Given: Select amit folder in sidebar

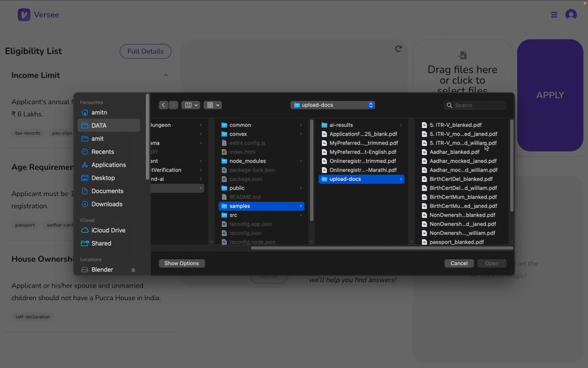Looking at the screenshot, I should tap(109, 139).
